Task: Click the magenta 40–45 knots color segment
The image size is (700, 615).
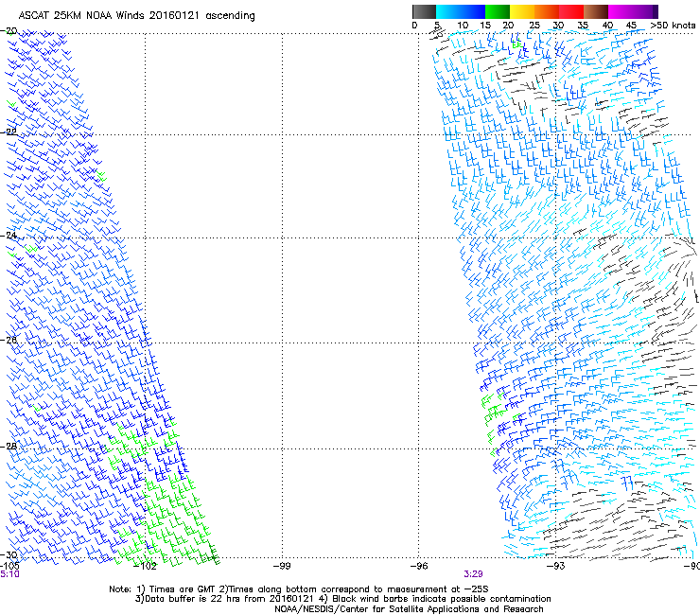Action: [621, 11]
